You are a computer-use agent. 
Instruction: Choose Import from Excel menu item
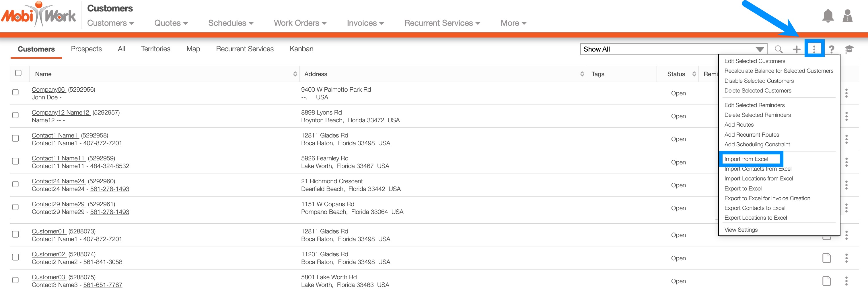click(x=746, y=159)
